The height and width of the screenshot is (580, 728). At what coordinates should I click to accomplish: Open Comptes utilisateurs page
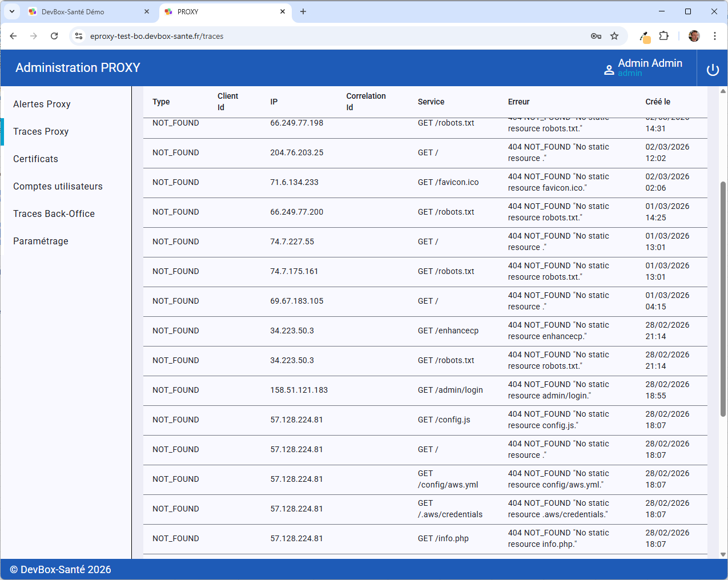pyautogui.click(x=58, y=186)
